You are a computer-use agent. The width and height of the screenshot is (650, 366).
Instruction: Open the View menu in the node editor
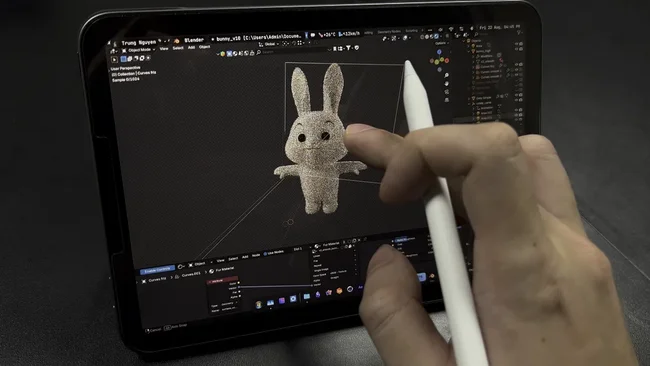click(221, 260)
